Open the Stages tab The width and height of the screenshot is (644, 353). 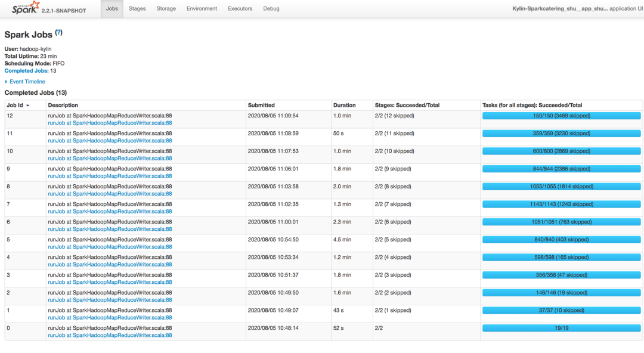point(137,9)
